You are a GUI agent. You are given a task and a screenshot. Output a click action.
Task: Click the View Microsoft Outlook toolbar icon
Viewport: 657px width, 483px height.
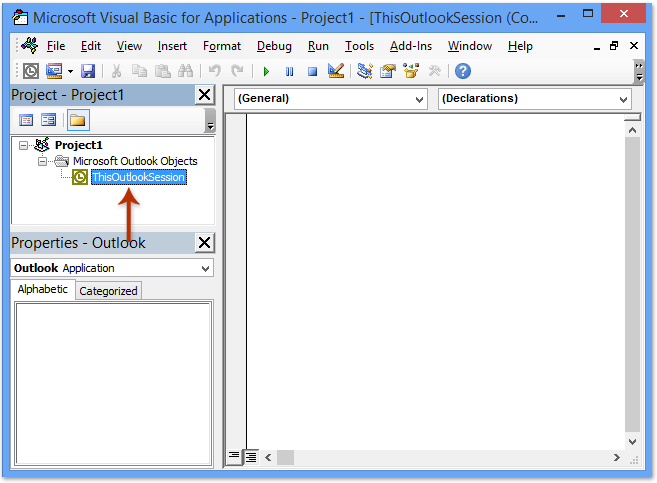(x=31, y=71)
